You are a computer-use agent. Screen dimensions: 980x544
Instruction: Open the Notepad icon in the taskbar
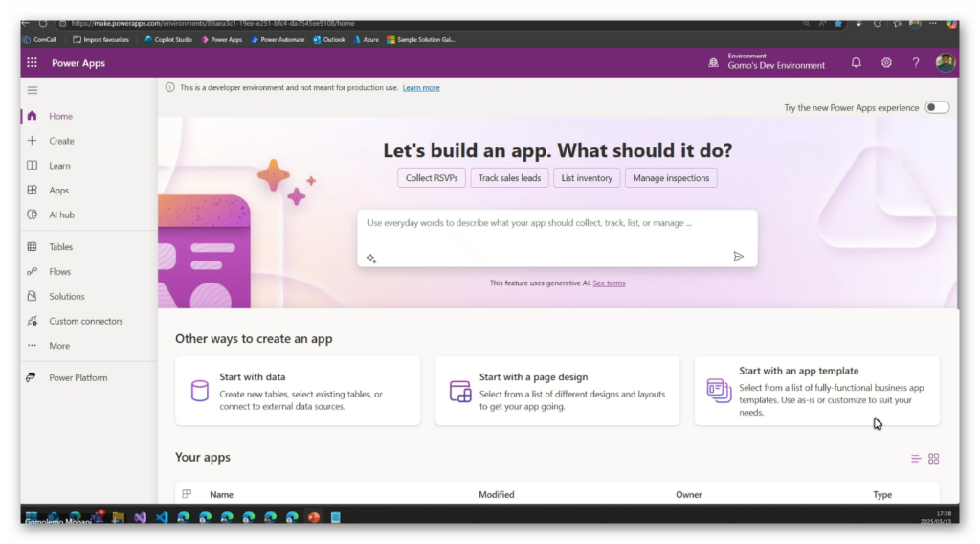coord(336,517)
